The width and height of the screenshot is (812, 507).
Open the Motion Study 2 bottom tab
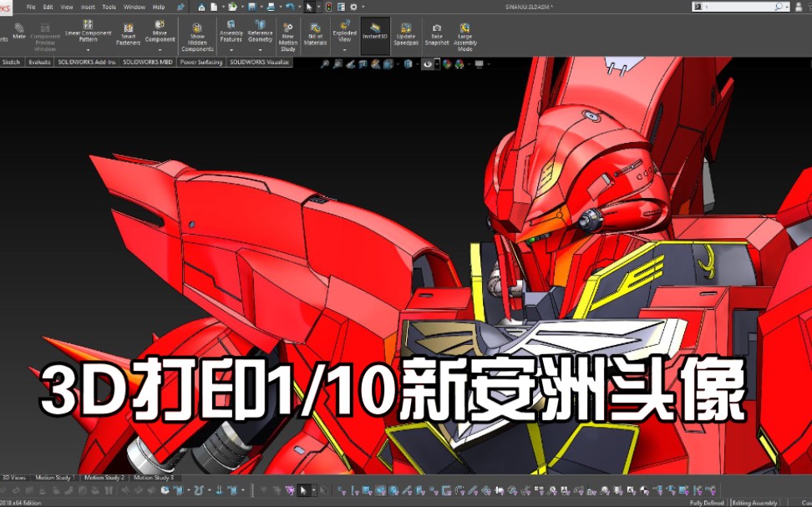104,478
